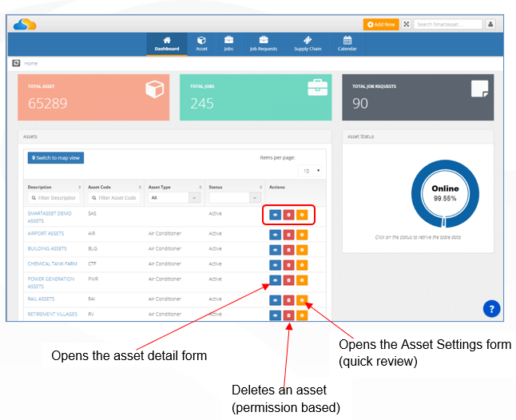Open AIRPORT ASSETS link
This screenshot has width=516, height=420.
46,233
